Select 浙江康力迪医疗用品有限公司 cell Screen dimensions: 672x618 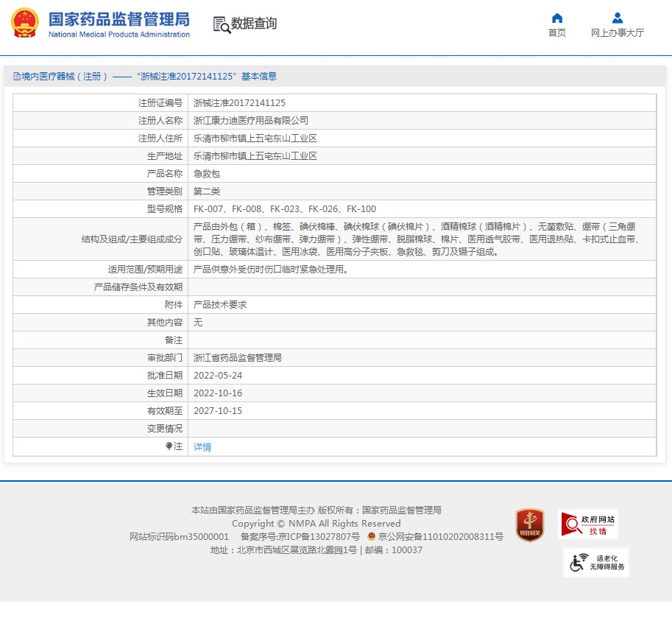click(251, 121)
